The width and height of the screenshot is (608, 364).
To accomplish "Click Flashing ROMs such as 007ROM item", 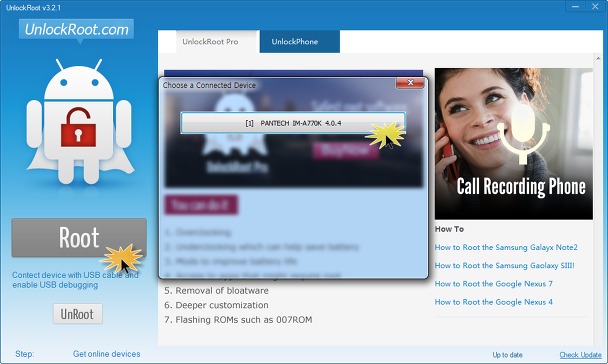I will coord(238,320).
